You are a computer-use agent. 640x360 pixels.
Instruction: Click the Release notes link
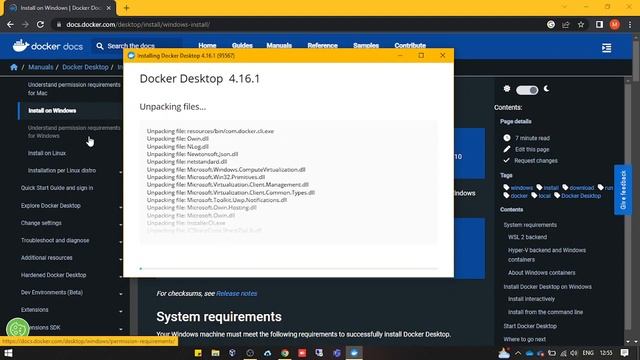coord(237,293)
